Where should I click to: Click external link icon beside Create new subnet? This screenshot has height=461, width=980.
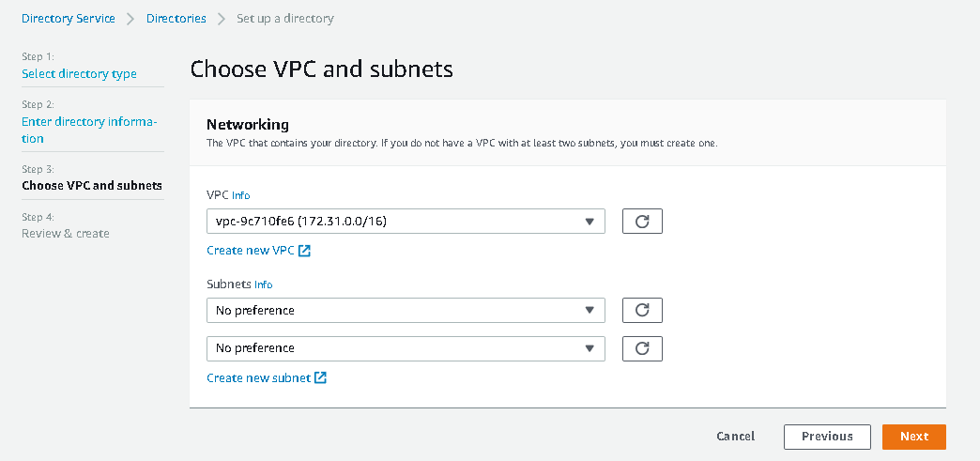tap(321, 377)
